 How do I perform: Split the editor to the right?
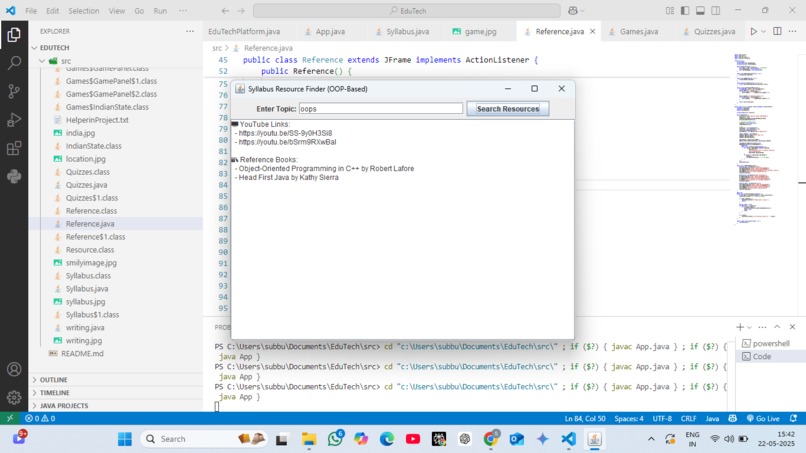(777, 31)
